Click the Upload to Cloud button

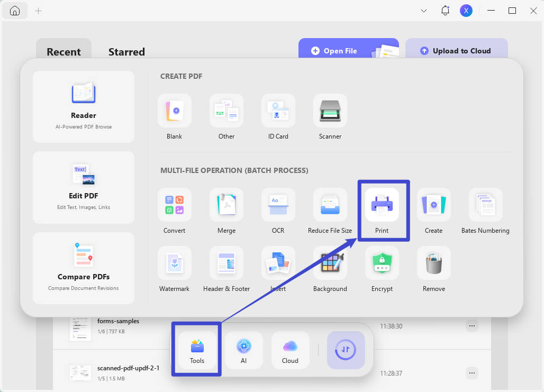click(457, 49)
